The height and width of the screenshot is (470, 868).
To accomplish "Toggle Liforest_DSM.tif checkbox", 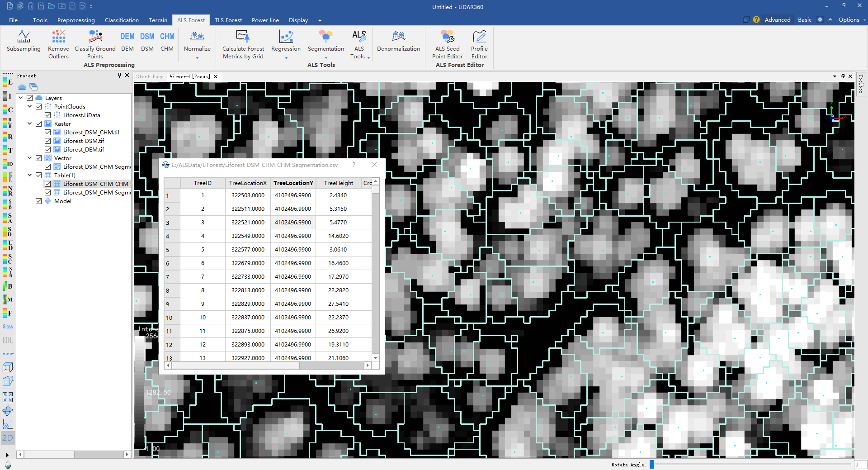I will 48,141.
